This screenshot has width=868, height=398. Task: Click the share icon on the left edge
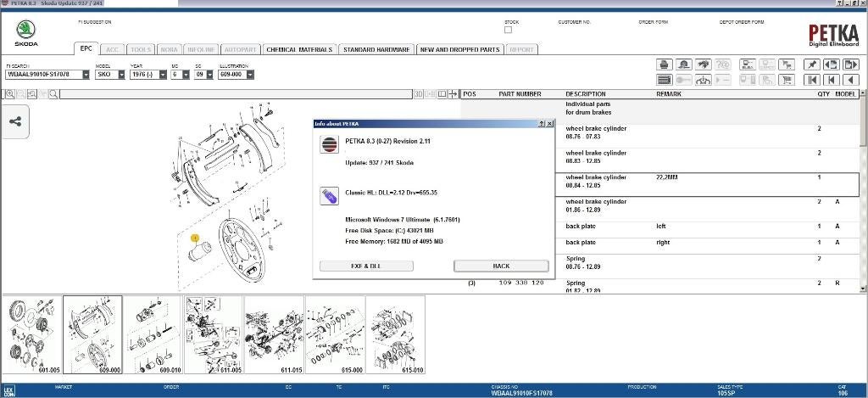point(15,121)
